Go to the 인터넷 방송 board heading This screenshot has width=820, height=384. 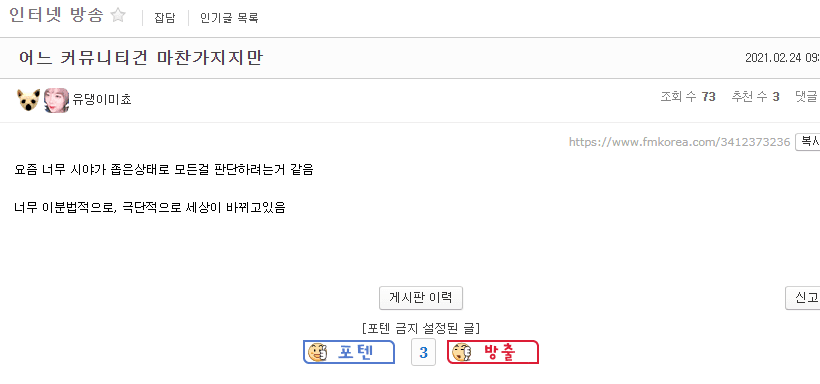pyautogui.click(x=56, y=15)
